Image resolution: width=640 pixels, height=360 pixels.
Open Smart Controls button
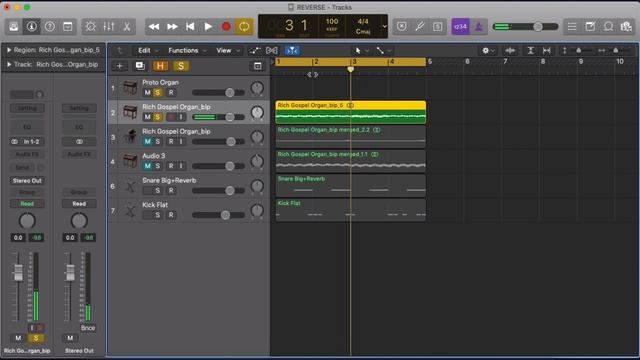point(90,27)
